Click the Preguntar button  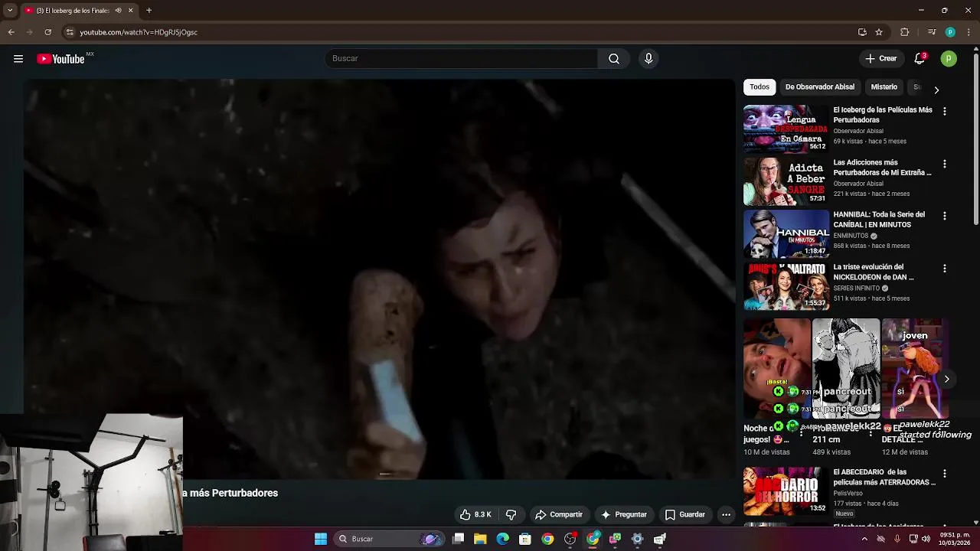[624, 515]
